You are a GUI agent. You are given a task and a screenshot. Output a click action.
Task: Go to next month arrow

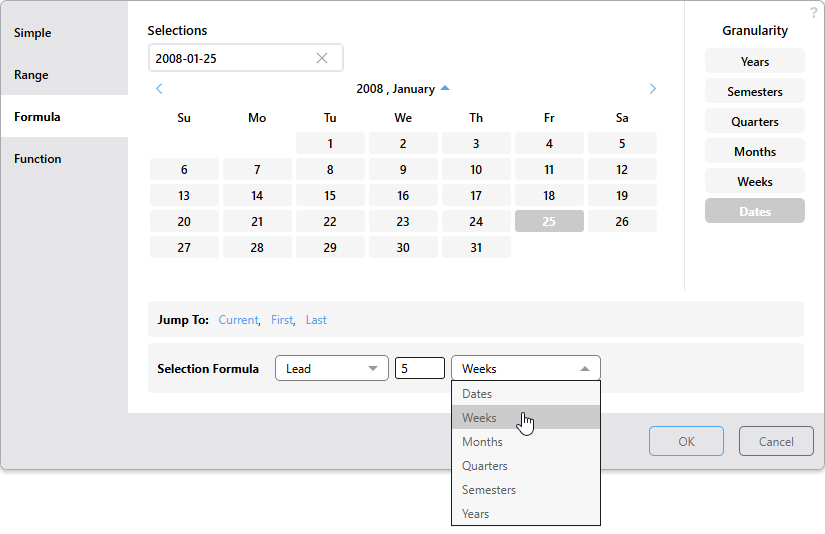tap(653, 89)
